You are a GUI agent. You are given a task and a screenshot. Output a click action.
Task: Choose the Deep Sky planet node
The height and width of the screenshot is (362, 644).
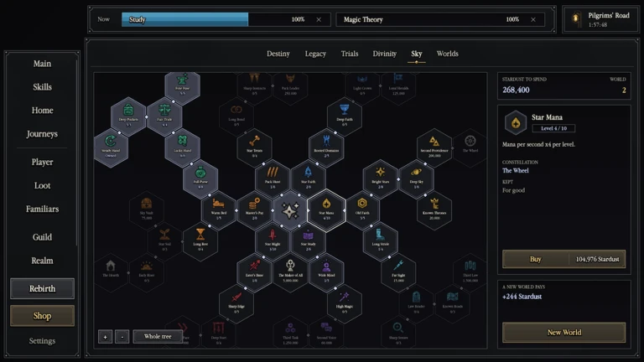[x=416, y=179]
